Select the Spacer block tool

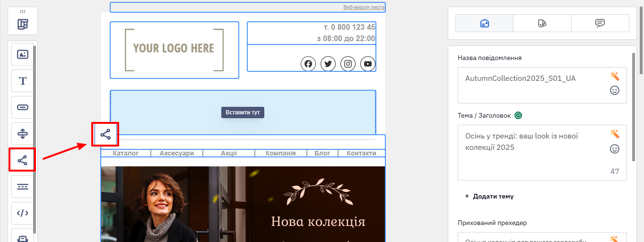(23, 134)
